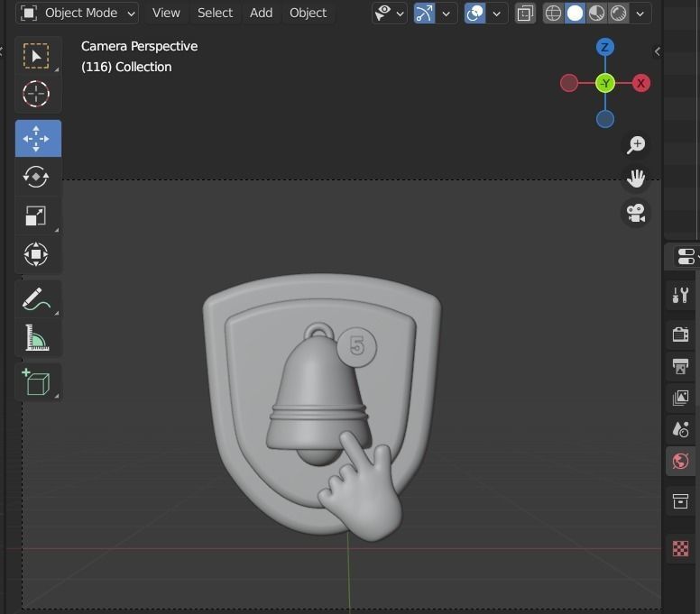Screen dimensions: 700x614
Task: Open the Render properties tab
Action: [x=680, y=334]
